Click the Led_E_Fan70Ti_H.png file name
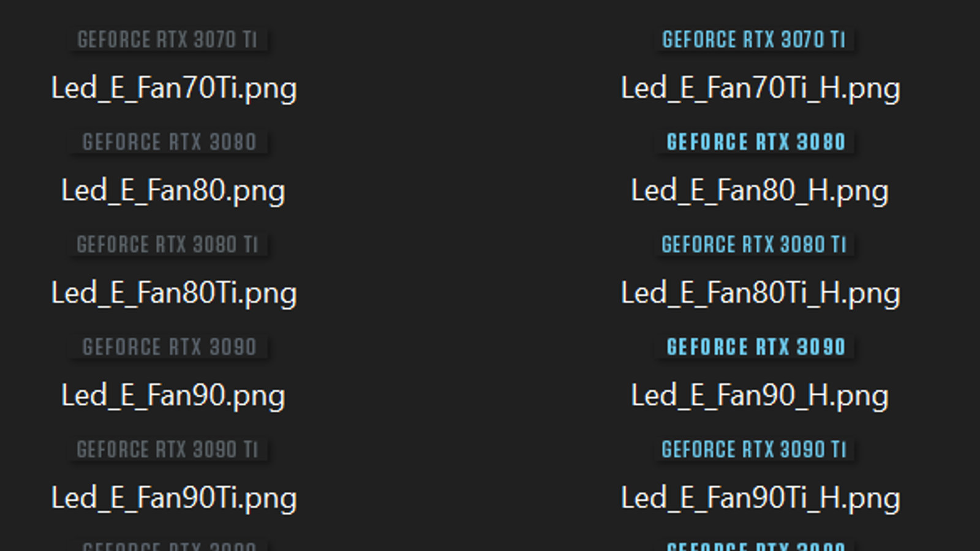Image resolution: width=980 pixels, height=551 pixels. [760, 88]
